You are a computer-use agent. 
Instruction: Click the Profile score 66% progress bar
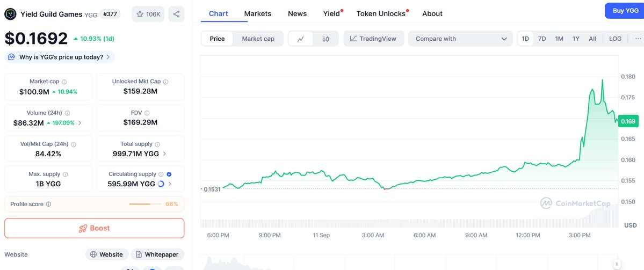[146, 204]
